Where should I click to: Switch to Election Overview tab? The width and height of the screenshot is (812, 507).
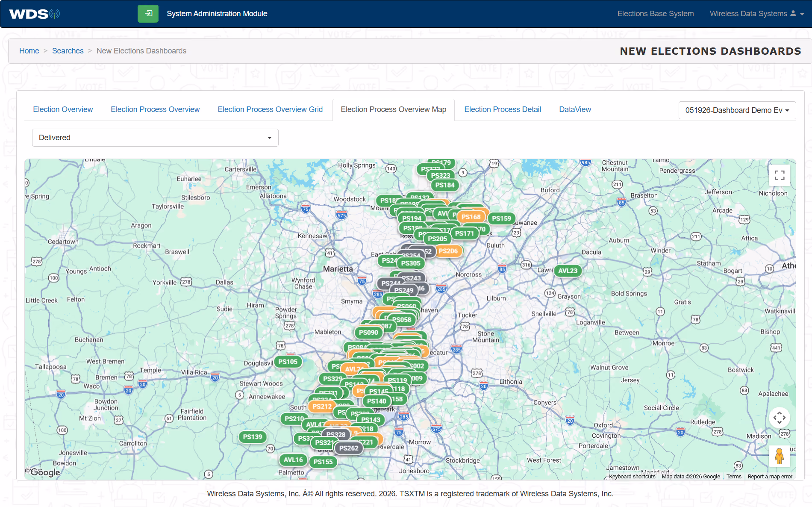(63, 109)
